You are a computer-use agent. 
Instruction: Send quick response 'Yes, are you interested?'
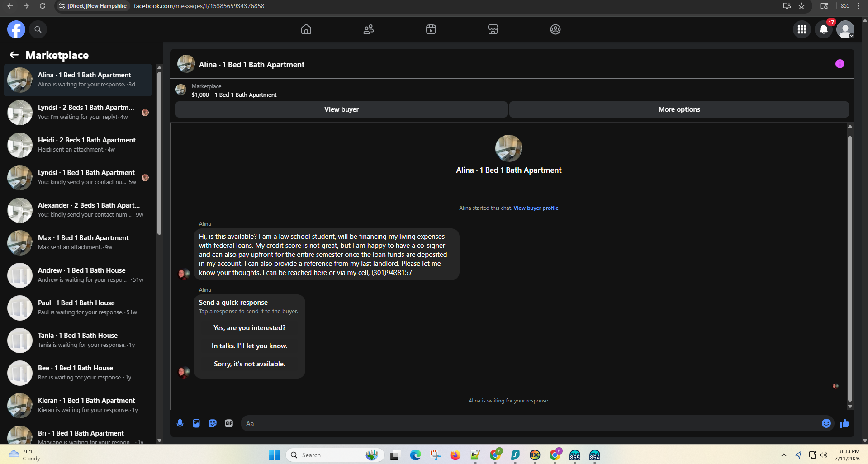[250, 328]
